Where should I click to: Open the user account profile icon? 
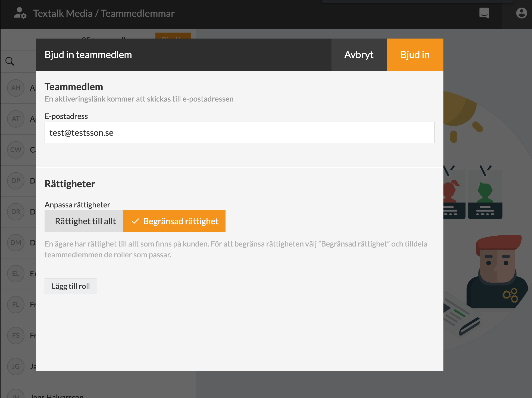click(x=521, y=13)
